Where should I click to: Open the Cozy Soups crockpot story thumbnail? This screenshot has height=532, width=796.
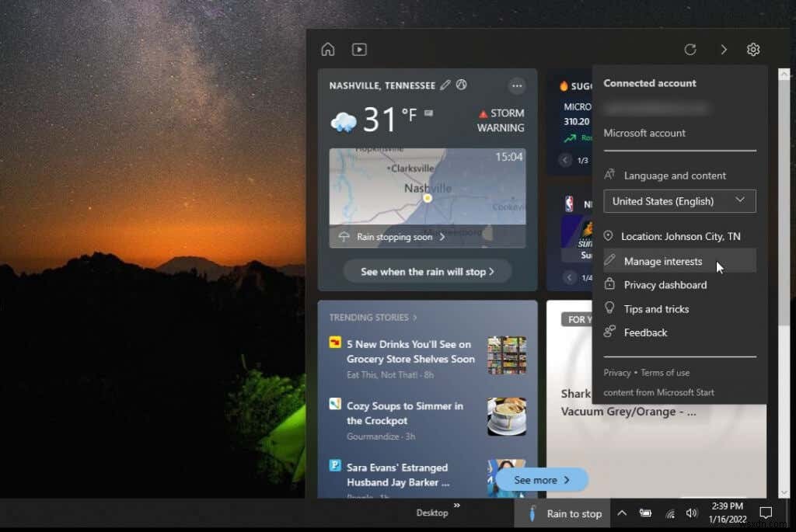508,418
